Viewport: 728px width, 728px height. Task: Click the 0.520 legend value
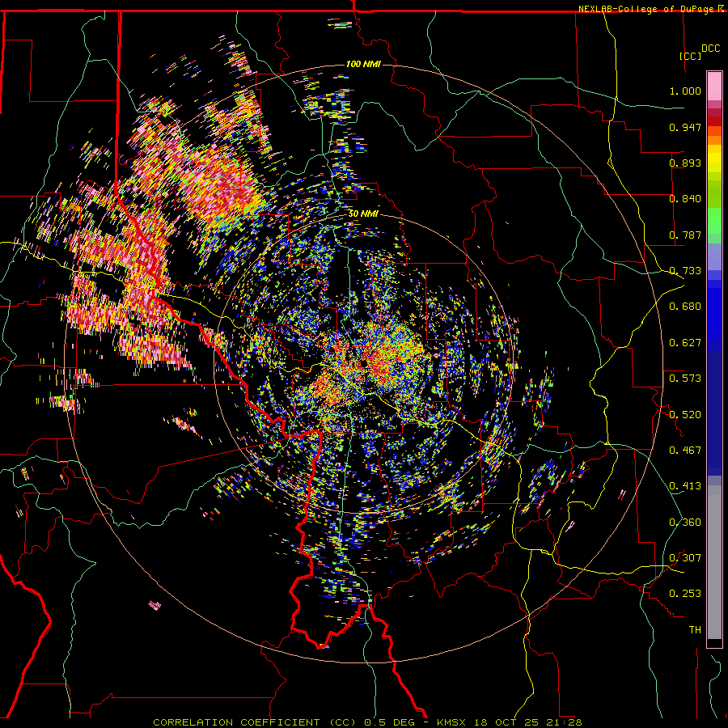[x=685, y=415]
